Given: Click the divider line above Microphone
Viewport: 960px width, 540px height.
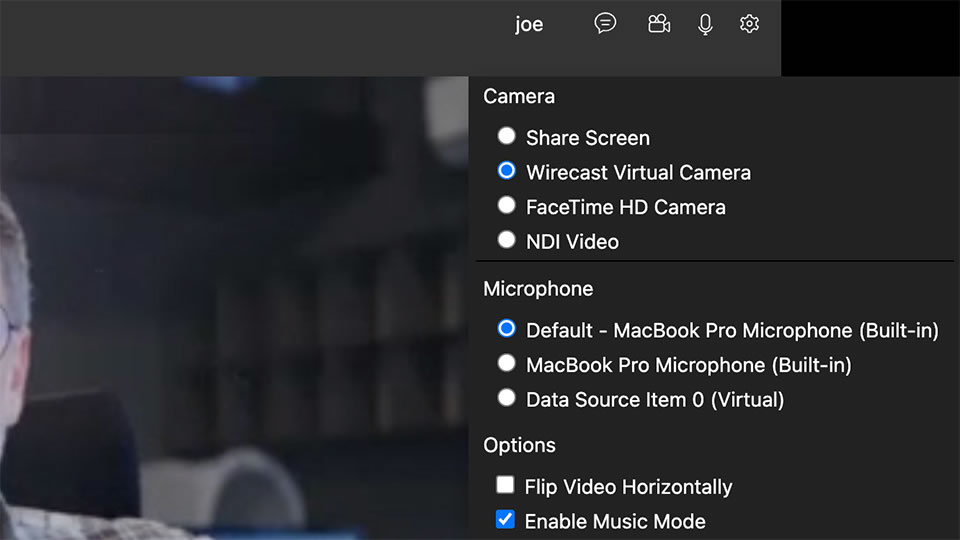Looking at the screenshot, I should click(x=715, y=261).
